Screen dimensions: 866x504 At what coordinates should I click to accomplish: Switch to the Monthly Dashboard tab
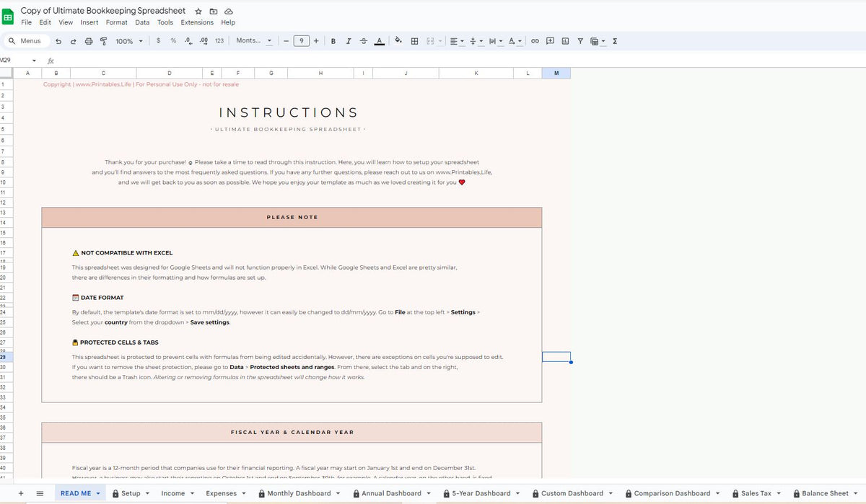pos(299,493)
